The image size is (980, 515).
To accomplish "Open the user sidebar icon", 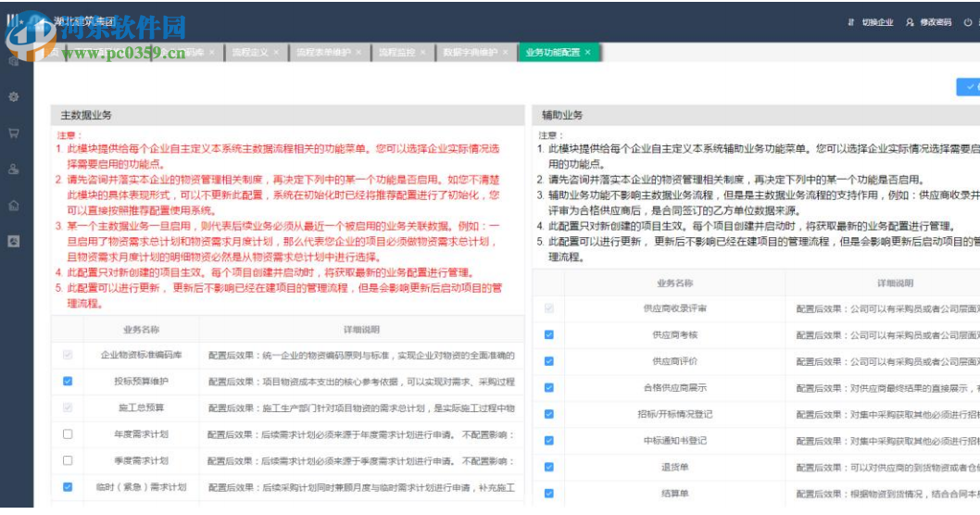I will 14,170.
